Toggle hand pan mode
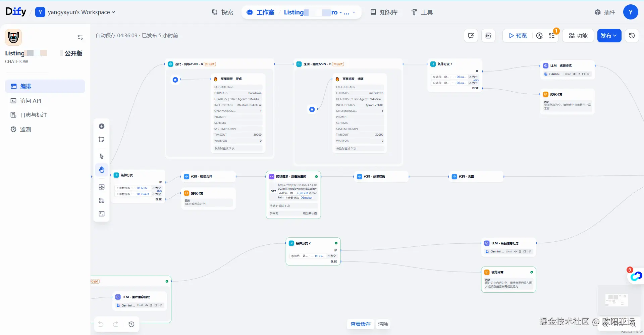 click(x=102, y=170)
